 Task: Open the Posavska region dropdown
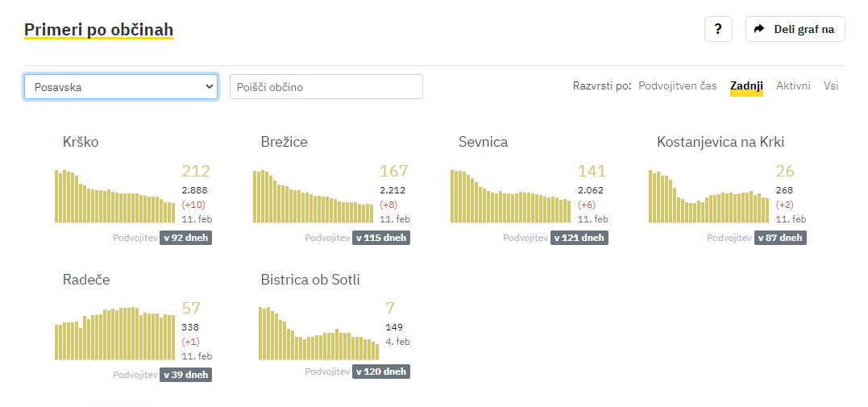(121, 87)
